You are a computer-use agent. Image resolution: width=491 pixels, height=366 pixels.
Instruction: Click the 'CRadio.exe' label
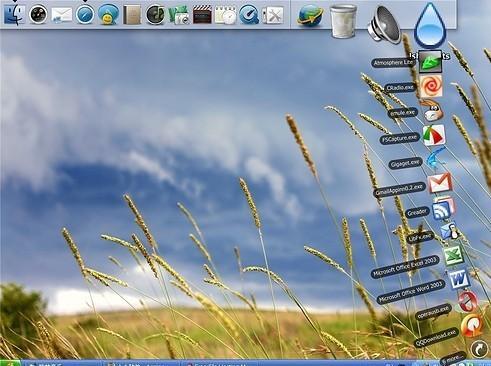coord(399,88)
